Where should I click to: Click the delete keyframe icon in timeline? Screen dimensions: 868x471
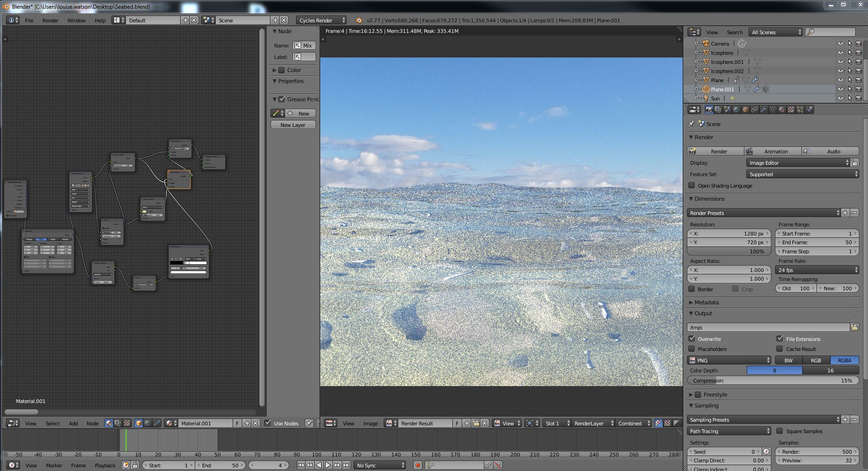coord(498,465)
